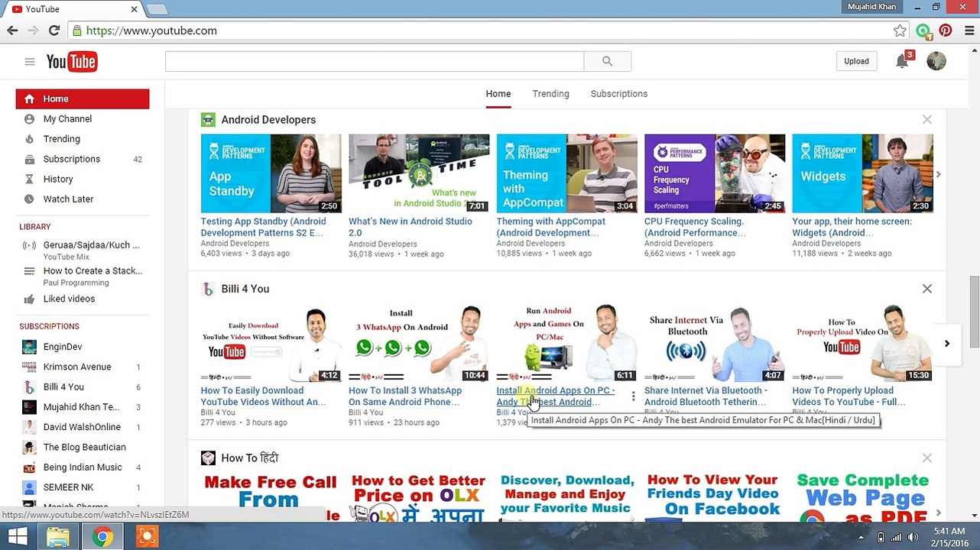Open Pinterest browser extension
Viewport: 980px width, 550px height.
pyautogui.click(x=946, y=31)
